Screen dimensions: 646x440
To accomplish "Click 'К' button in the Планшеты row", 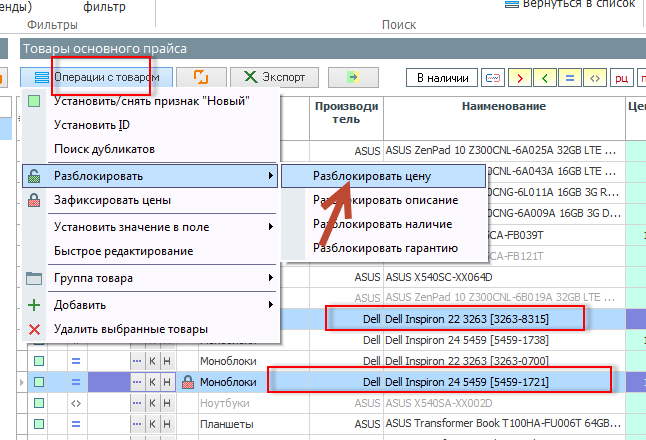I will (152, 424).
